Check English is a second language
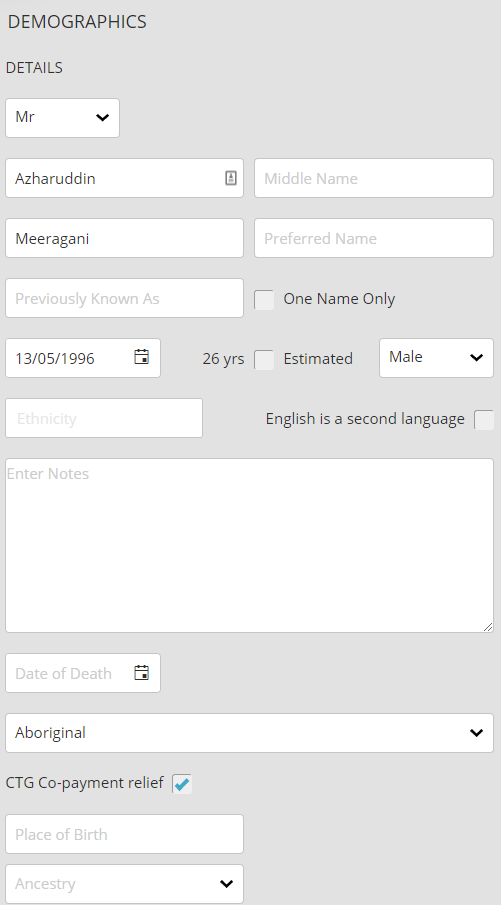This screenshot has width=501, height=905. [484, 420]
